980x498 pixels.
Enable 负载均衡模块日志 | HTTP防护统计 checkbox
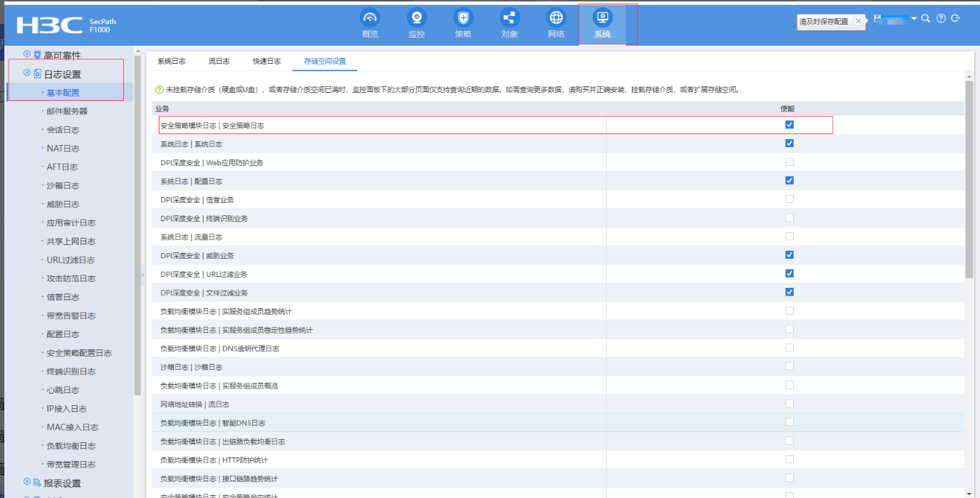789,460
